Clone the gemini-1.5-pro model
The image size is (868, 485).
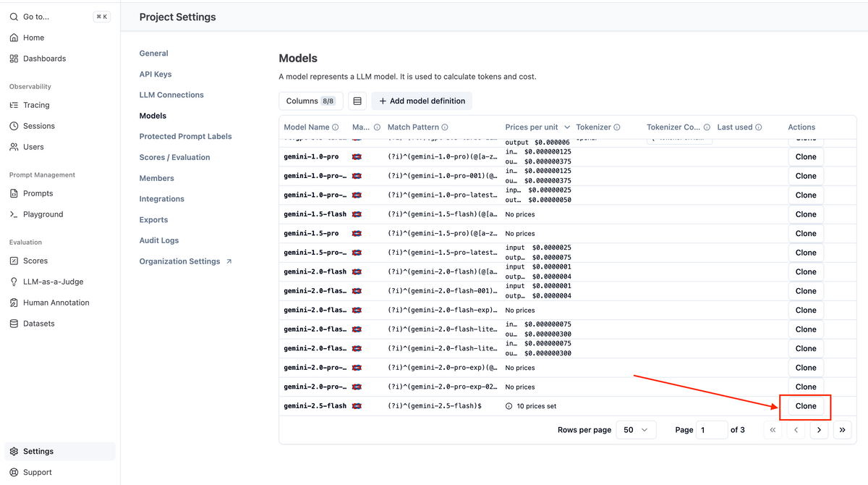(x=805, y=234)
